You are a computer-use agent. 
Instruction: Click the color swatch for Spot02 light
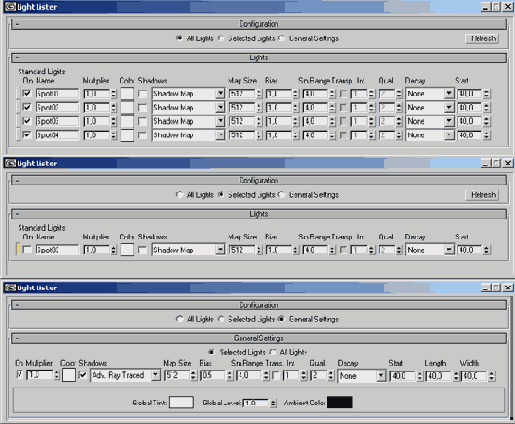coord(127,107)
